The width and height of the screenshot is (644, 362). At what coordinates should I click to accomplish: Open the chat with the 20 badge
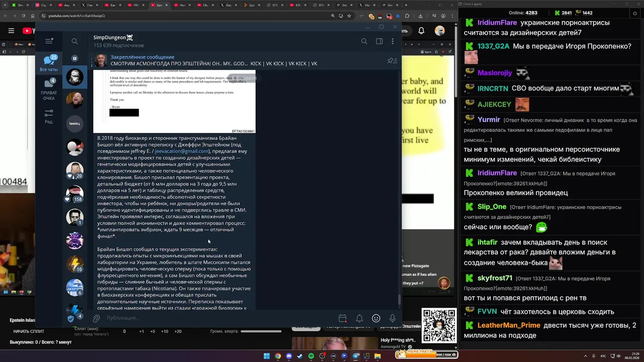point(75,171)
